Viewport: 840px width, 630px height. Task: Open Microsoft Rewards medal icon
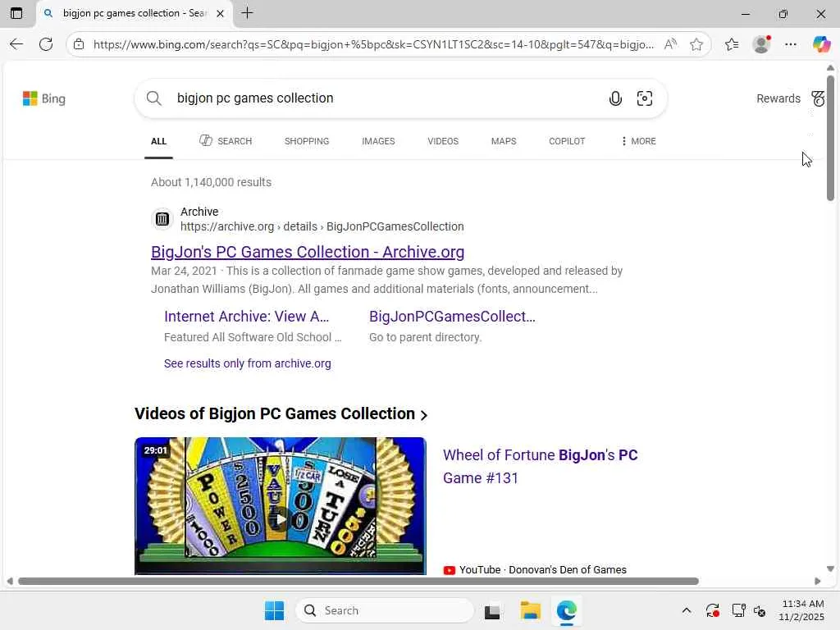[x=818, y=98]
